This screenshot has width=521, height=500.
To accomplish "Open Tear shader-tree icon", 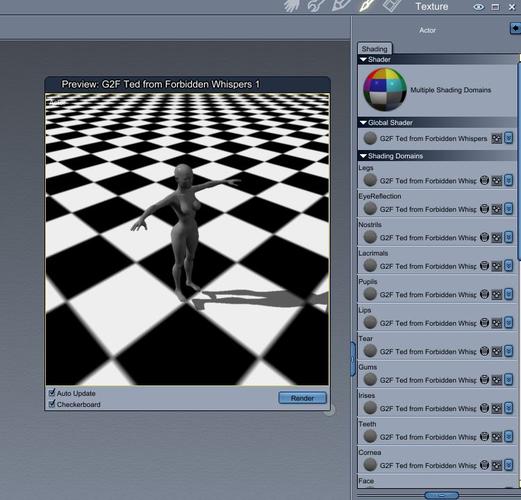I will (x=497, y=352).
